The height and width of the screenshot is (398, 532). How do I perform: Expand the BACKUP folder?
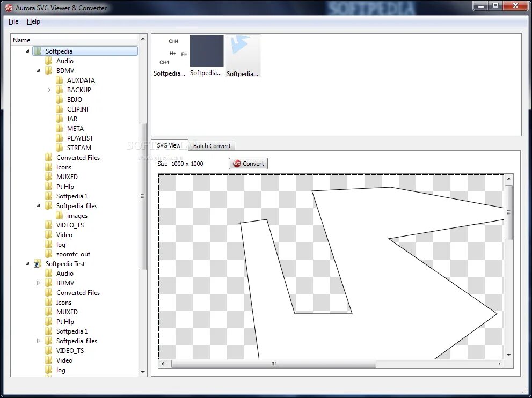click(49, 90)
